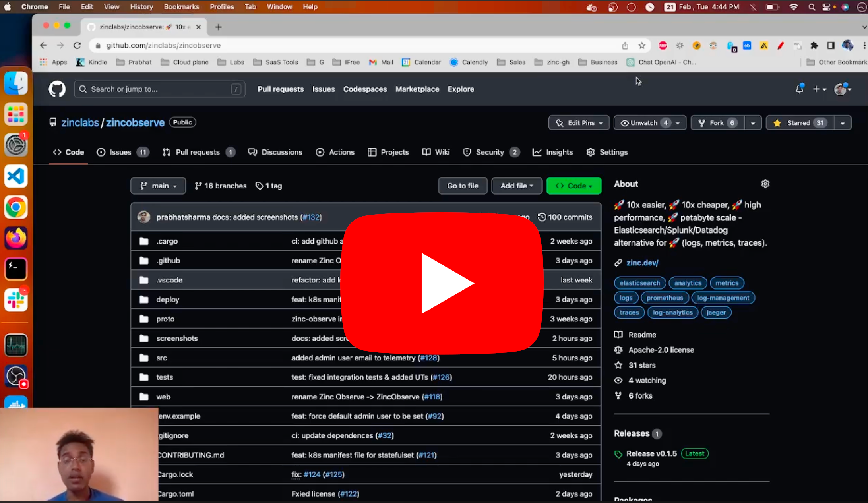Open the Pull requests tab
The height and width of the screenshot is (503, 868).
(x=198, y=152)
